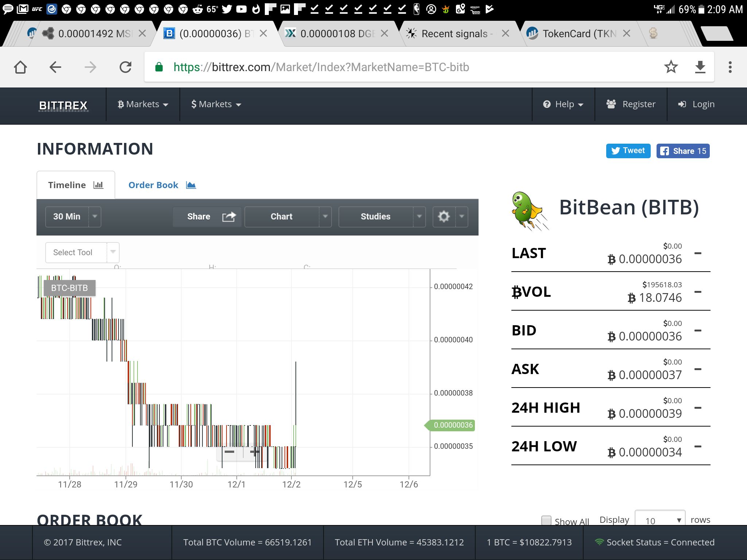747x560 pixels.
Task: Tweet this market page
Action: click(x=628, y=151)
